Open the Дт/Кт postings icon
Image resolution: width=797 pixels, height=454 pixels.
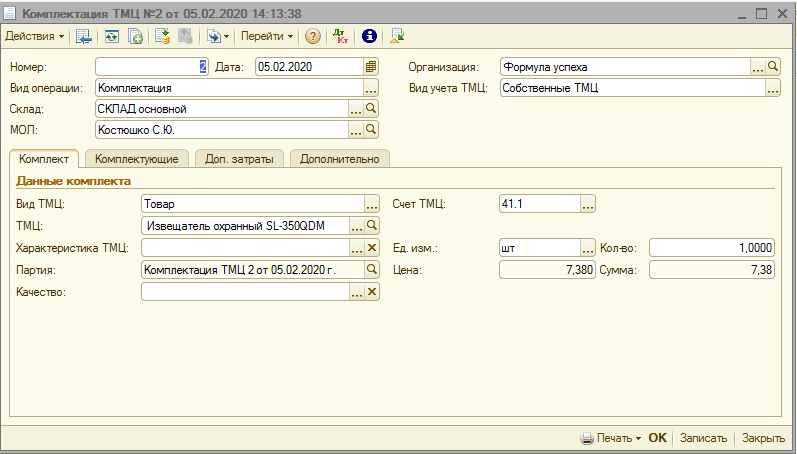pos(341,36)
